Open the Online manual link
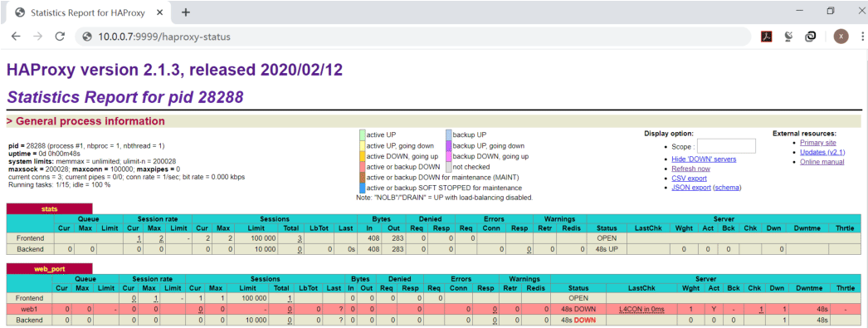Image resolution: width=868 pixels, height=328 pixels. click(x=822, y=162)
